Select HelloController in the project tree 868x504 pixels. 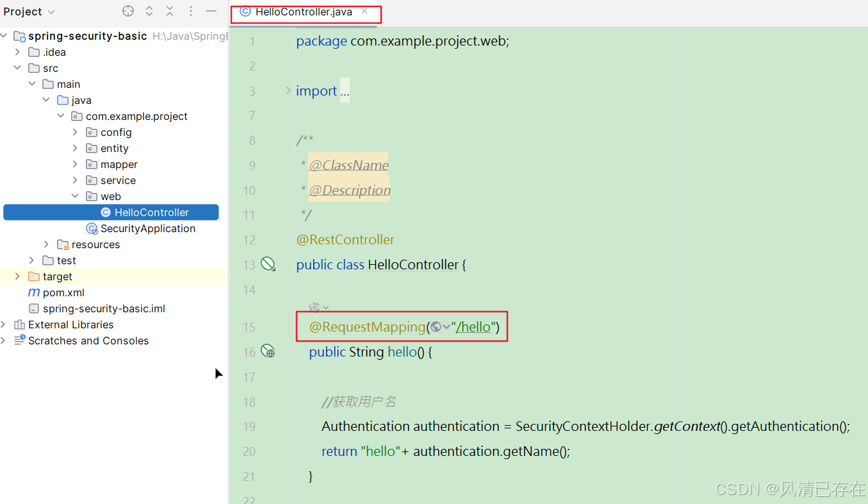(x=111, y=212)
